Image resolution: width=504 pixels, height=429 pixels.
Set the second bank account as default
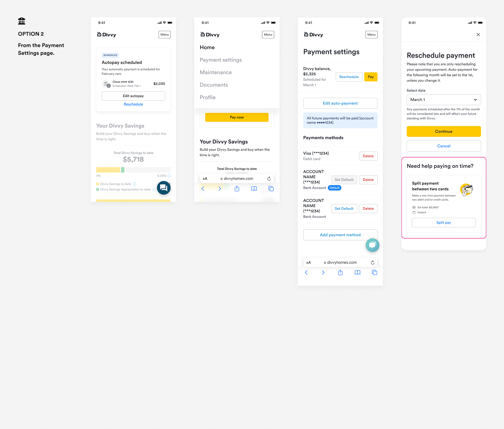344,208
